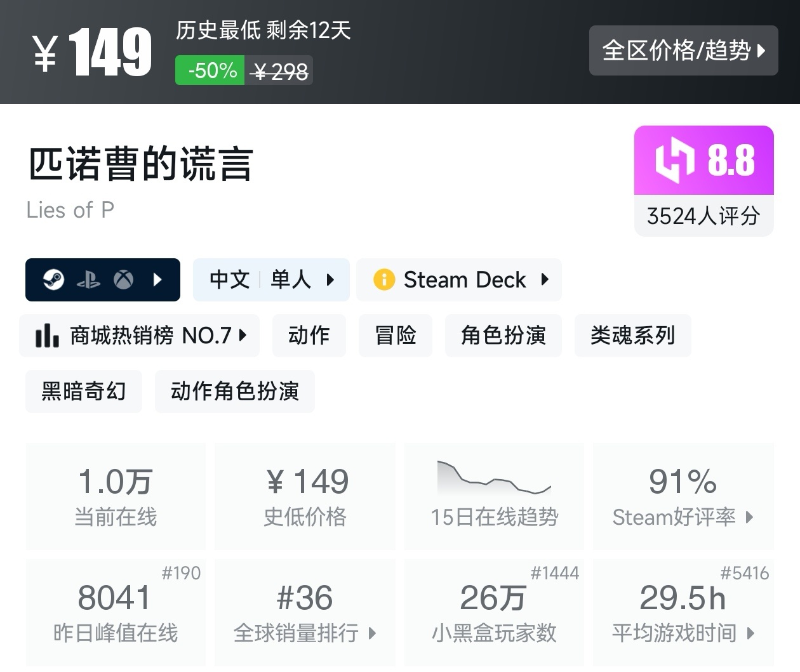This screenshot has height=672, width=800.
Task: Select the 动作 tag
Action: (309, 335)
